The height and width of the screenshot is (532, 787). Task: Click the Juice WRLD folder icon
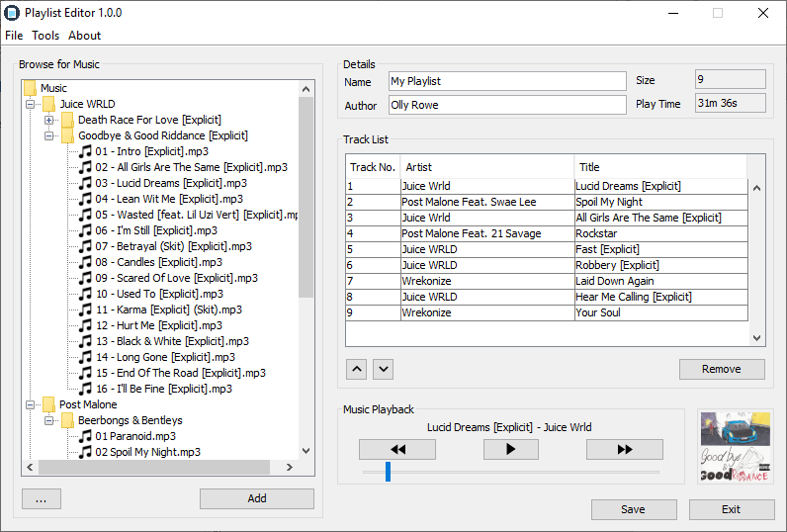point(48,104)
